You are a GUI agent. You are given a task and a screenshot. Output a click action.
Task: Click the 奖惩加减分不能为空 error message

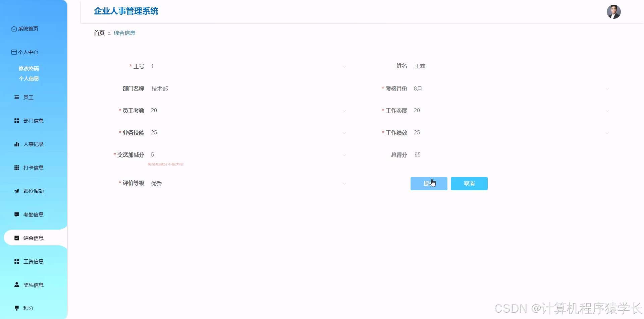tap(166, 164)
